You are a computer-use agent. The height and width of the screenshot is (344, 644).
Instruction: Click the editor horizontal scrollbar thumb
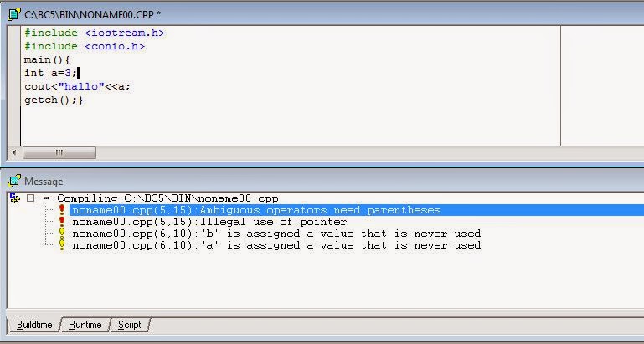pos(59,152)
